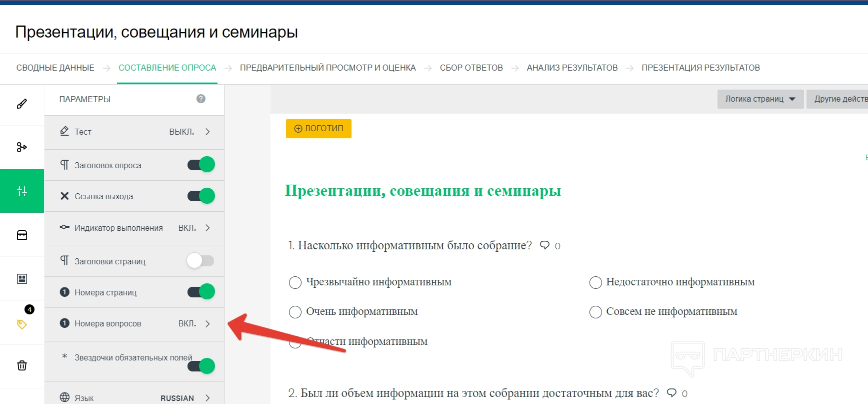Open the trash bin sidebar icon
Viewport: 868px width, 404px height.
[x=22, y=365]
